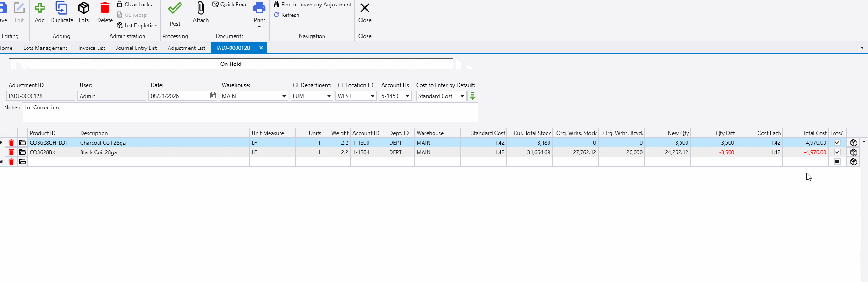The width and height of the screenshot is (868, 282).
Task: Click the On Hold status bar
Action: click(231, 64)
